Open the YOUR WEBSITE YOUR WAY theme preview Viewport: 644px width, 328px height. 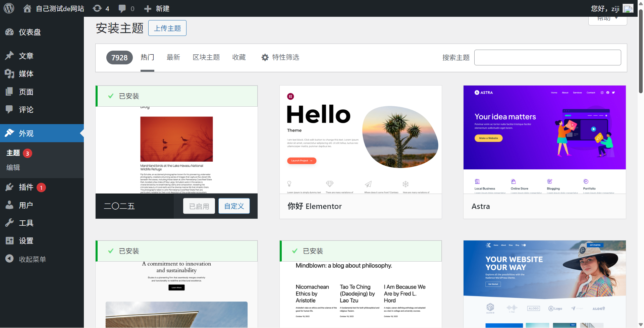(545, 284)
